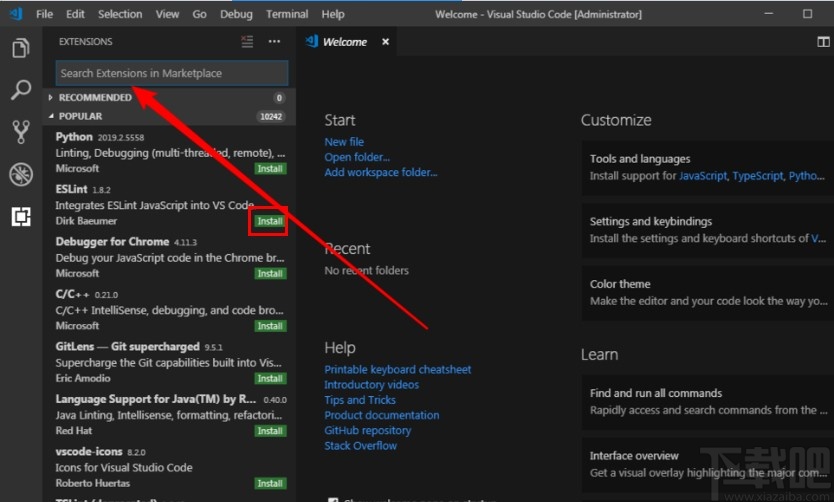Open Find and run all commands card

pyautogui.click(x=707, y=401)
